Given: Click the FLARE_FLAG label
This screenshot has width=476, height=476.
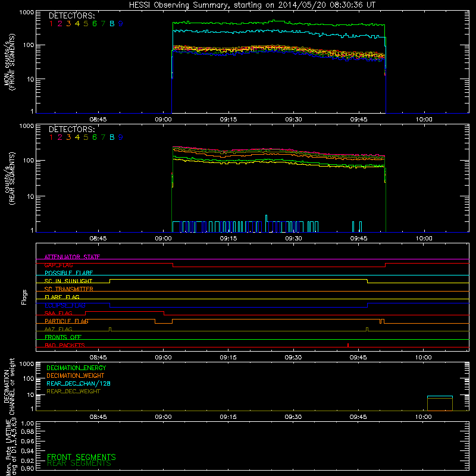Looking at the screenshot, I should [62, 297].
